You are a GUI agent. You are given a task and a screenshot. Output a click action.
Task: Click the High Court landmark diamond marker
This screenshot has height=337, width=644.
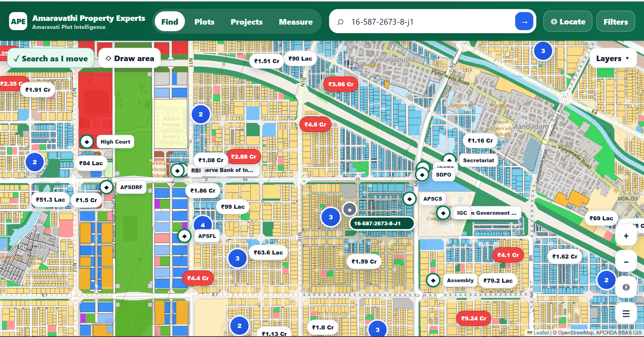pyautogui.click(x=87, y=142)
